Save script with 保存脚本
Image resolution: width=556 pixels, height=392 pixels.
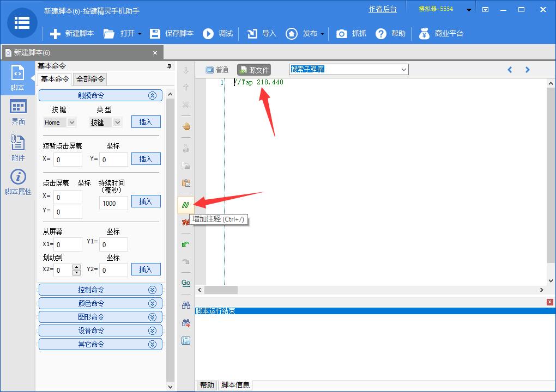[x=172, y=34]
